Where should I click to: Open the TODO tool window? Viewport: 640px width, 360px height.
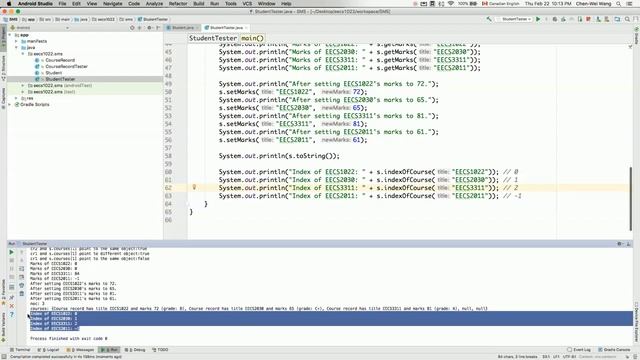(160, 350)
